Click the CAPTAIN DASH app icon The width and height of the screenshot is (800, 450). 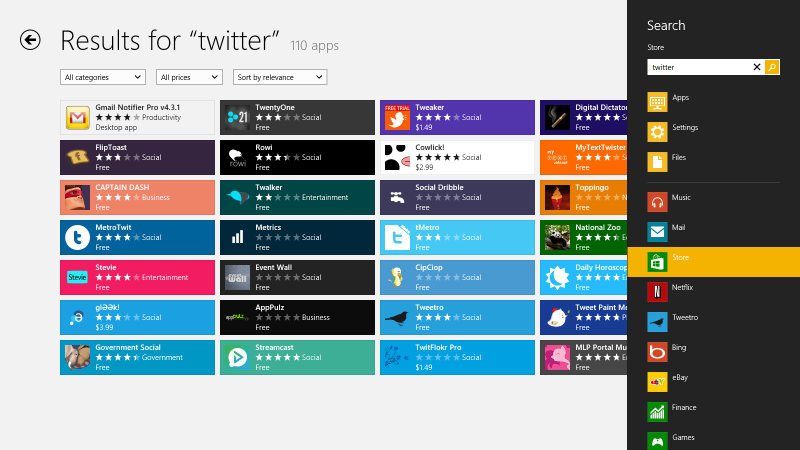coord(78,197)
